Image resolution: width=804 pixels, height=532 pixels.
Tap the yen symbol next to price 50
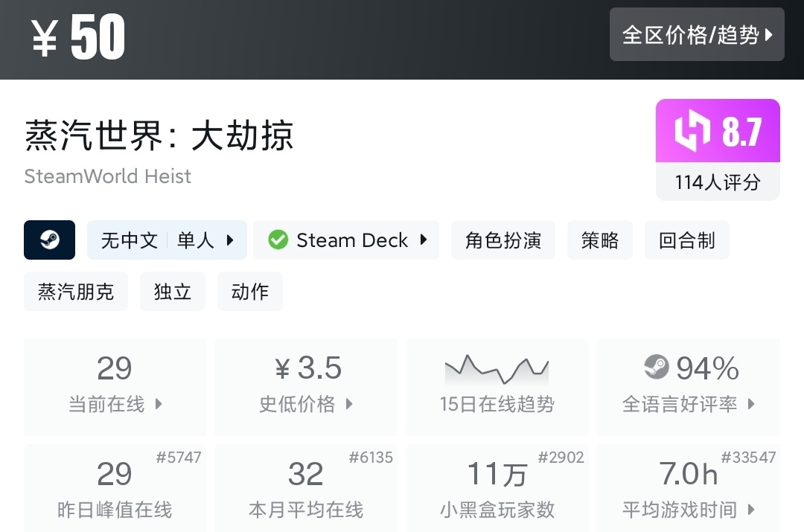(45, 38)
